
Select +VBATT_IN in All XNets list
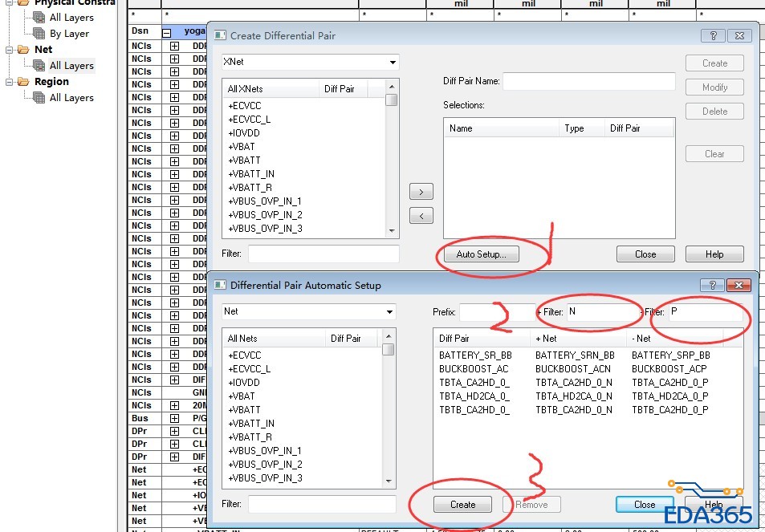point(251,174)
